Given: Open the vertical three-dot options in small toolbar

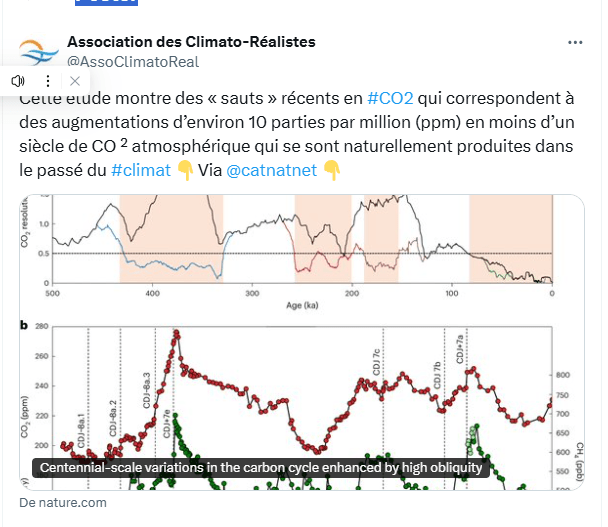Looking at the screenshot, I should pos(46,80).
